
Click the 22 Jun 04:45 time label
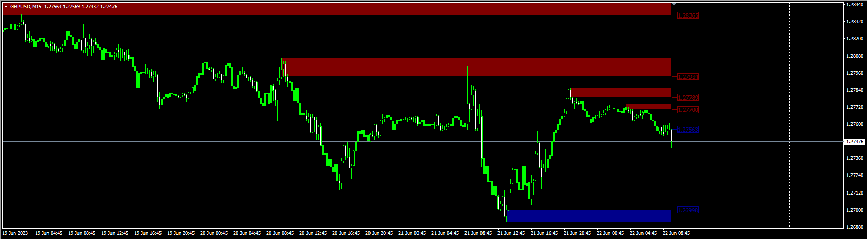point(644,233)
